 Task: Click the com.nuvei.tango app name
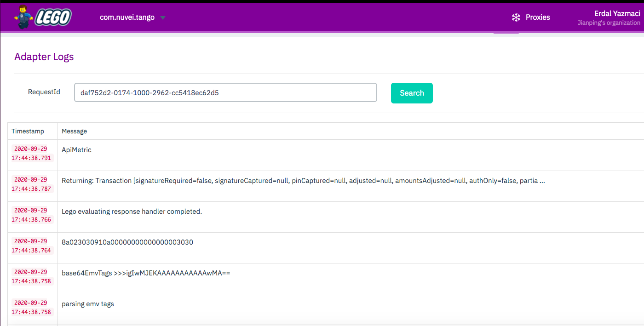(x=127, y=17)
